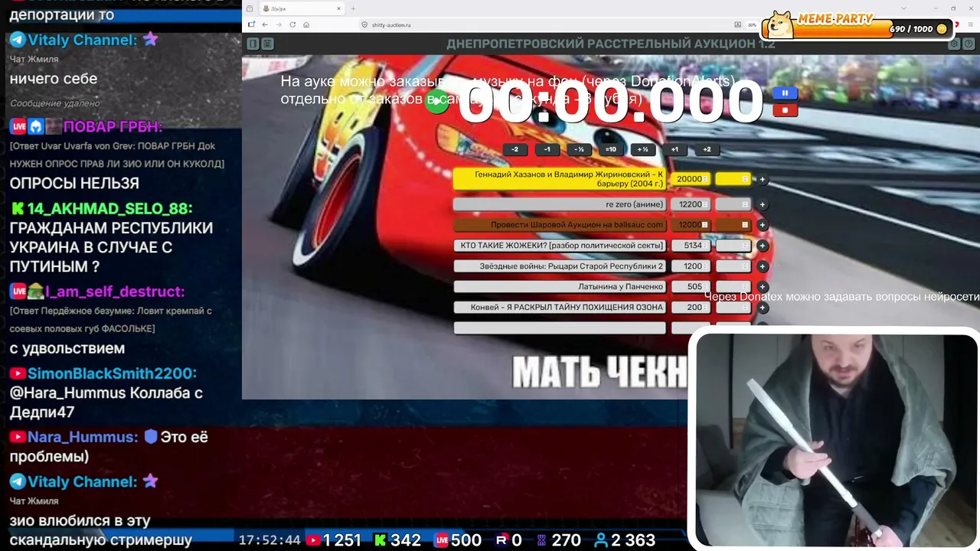This screenshot has width=980, height=551.
Task: Subtract one minute with the -1 button
Action: coord(547,150)
